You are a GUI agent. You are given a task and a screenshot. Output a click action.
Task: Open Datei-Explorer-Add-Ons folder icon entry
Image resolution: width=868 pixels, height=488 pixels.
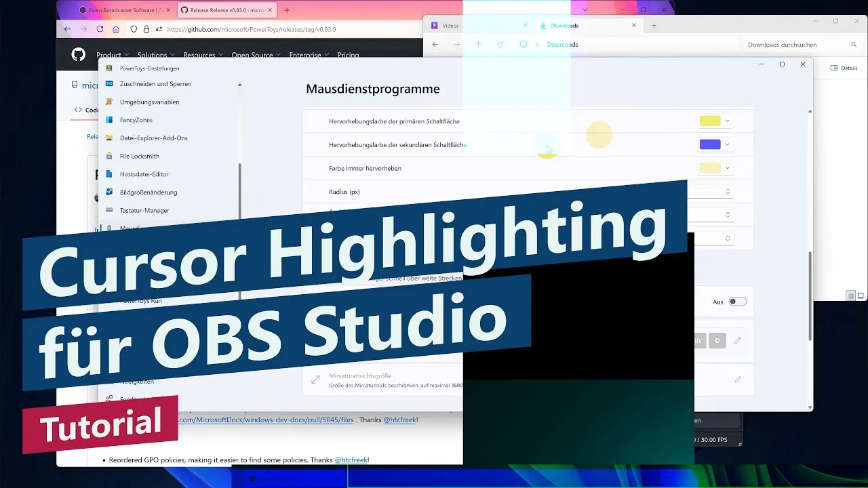click(109, 138)
